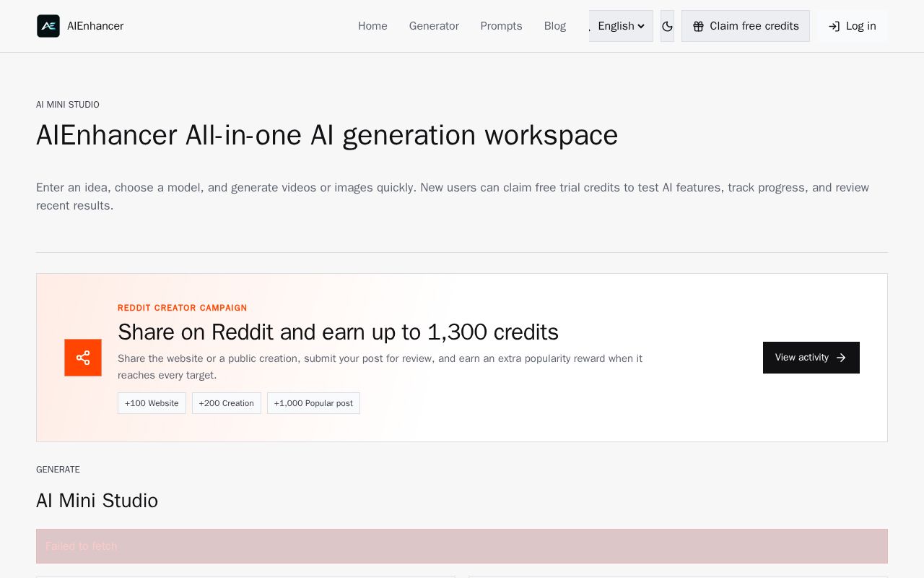Click the Failed to fetch error banner
The image size is (924, 578).
pos(462,546)
